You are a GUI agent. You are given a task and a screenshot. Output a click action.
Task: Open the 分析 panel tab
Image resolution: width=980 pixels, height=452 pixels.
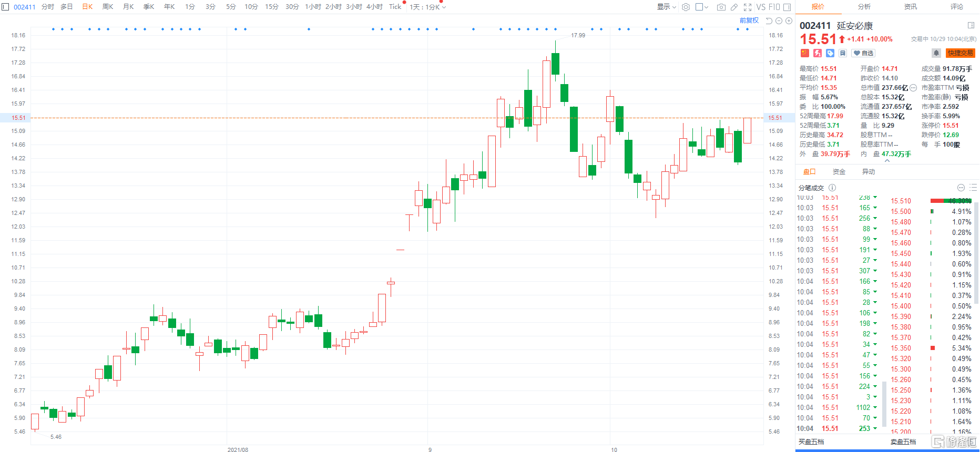864,7
